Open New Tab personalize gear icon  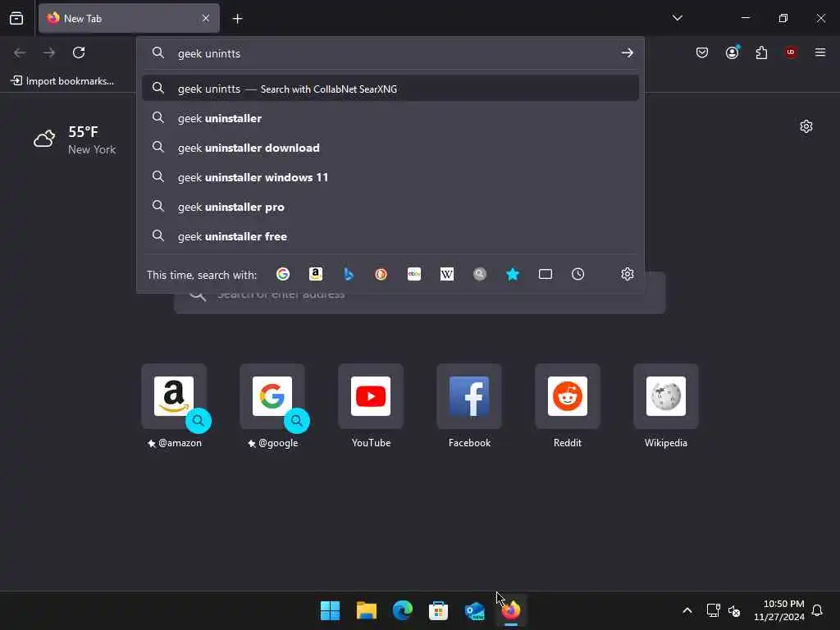pyautogui.click(x=806, y=126)
